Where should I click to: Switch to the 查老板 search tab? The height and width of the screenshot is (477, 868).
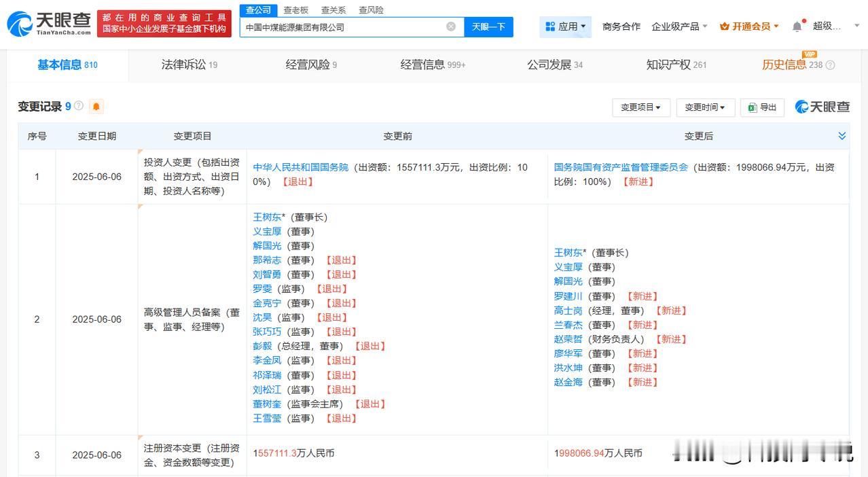click(295, 10)
